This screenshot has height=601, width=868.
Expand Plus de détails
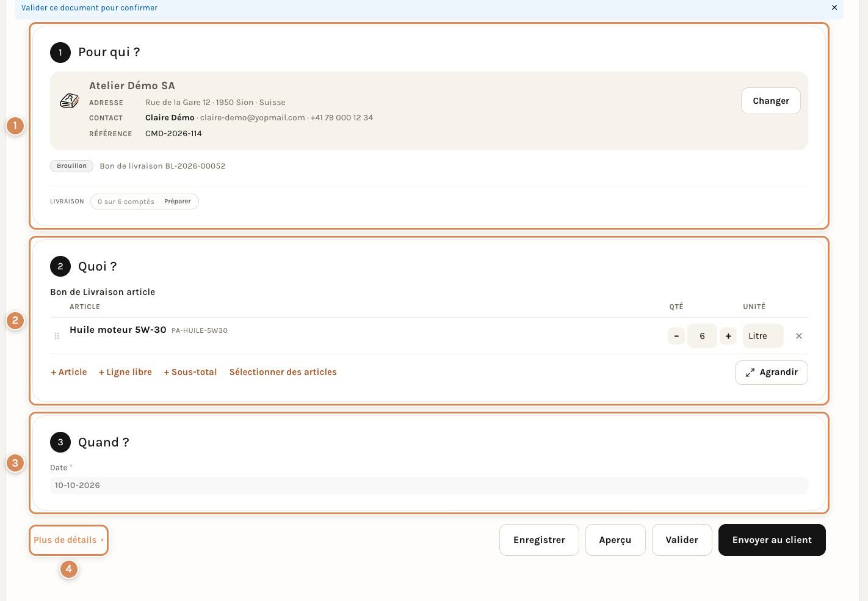point(68,540)
